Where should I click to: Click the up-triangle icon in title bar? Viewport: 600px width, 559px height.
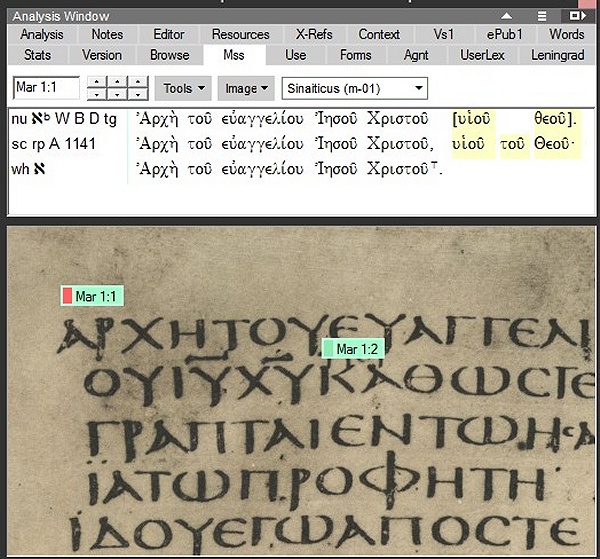[x=506, y=16]
